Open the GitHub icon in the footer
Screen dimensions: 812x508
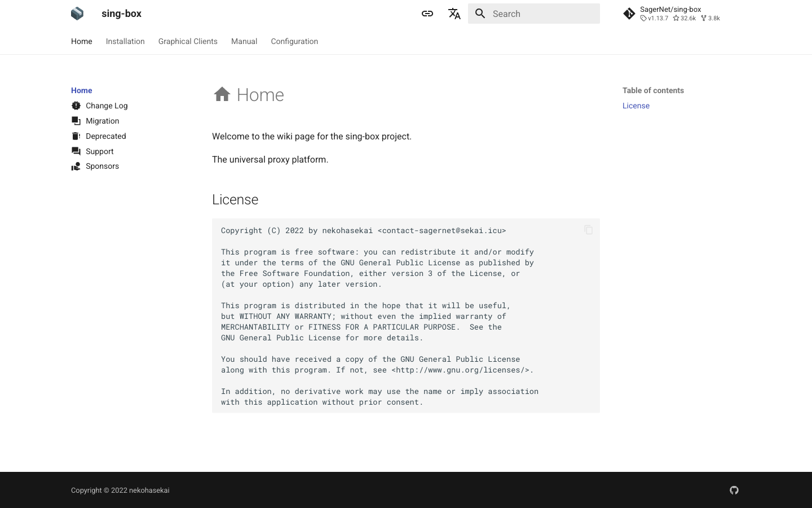734,490
